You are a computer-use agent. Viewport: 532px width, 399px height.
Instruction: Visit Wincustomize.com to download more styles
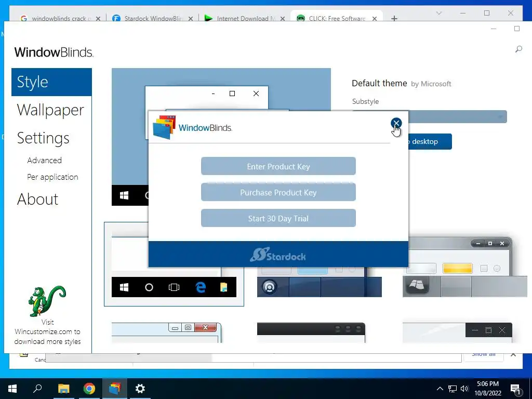point(47,332)
